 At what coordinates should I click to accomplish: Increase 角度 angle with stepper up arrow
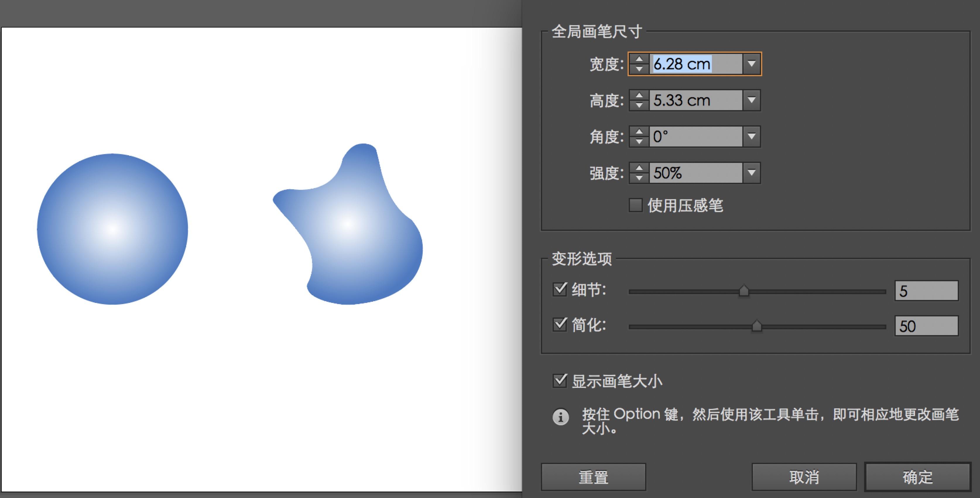[x=639, y=132]
